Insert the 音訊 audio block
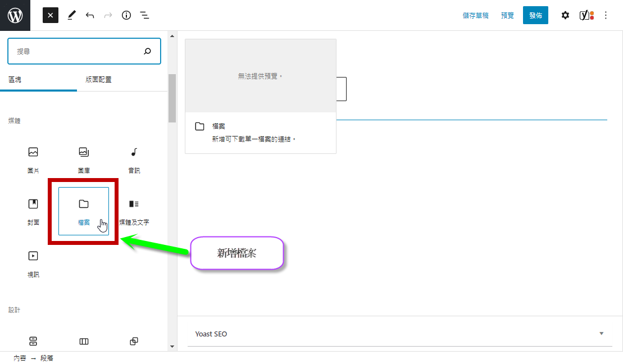 click(x=134, y=159)
